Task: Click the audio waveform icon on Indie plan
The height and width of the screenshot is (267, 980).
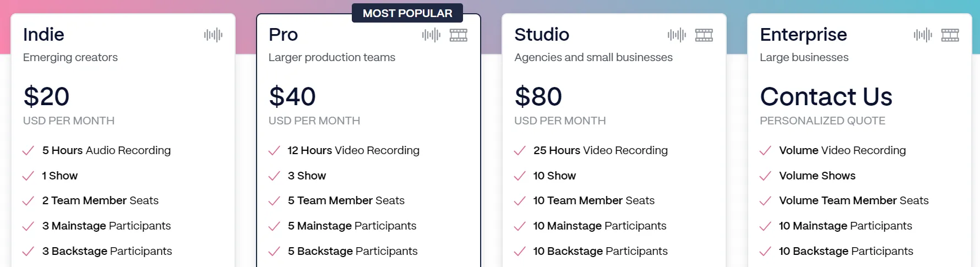Action: click(213, 35)
